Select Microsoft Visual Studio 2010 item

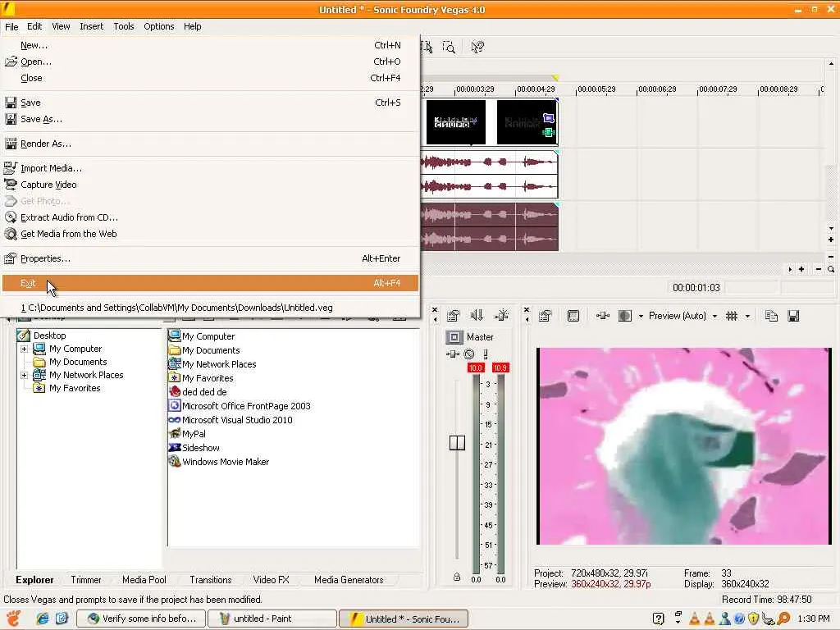[x=237, y=420]
